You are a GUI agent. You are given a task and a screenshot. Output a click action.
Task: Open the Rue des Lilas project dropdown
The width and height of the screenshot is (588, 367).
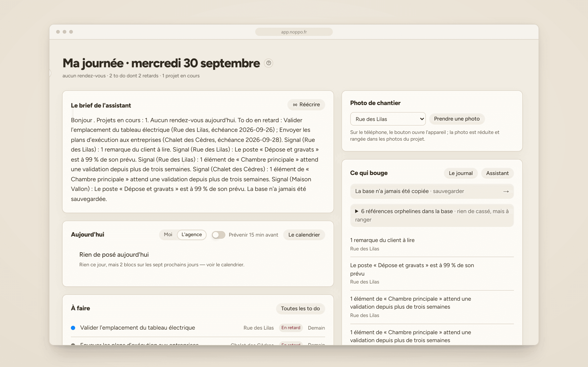[x=388, y=119]
